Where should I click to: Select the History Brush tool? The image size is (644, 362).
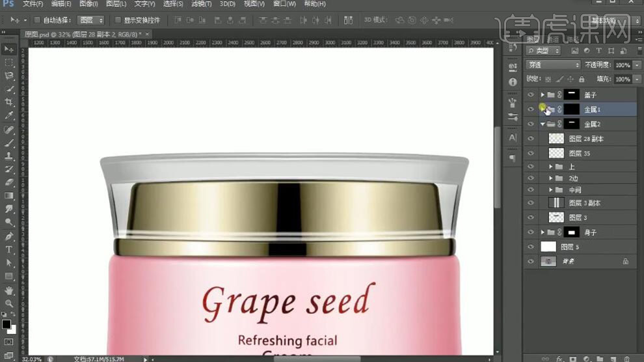click(8, 169)
